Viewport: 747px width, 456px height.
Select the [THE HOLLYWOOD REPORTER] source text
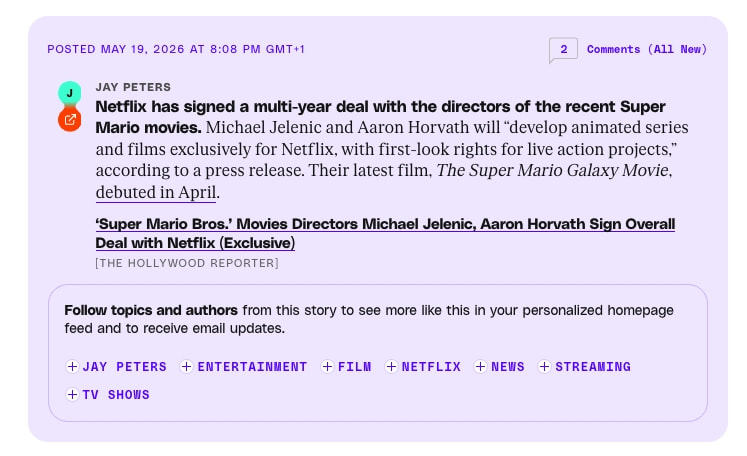pyautogui.click(x=187, y=263)
